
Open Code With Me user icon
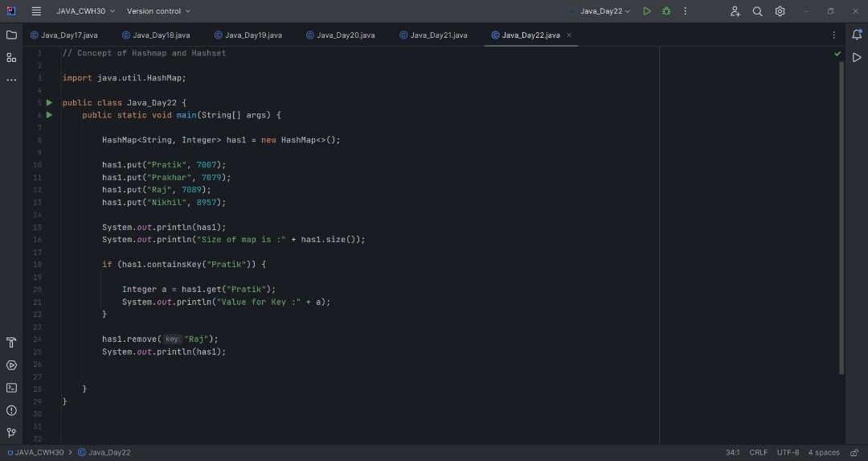735,11
